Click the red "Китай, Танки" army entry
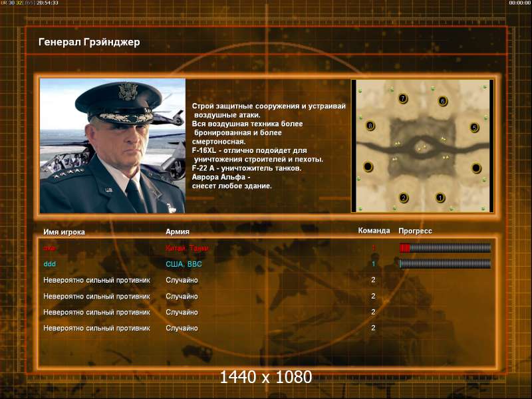Screen dimensions: 532x399 [x=187, y=248]
